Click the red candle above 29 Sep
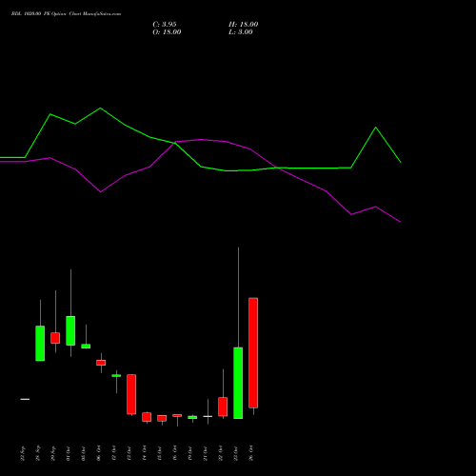Image resolution: width=476 pixels, height=476 pixels. 55,338
